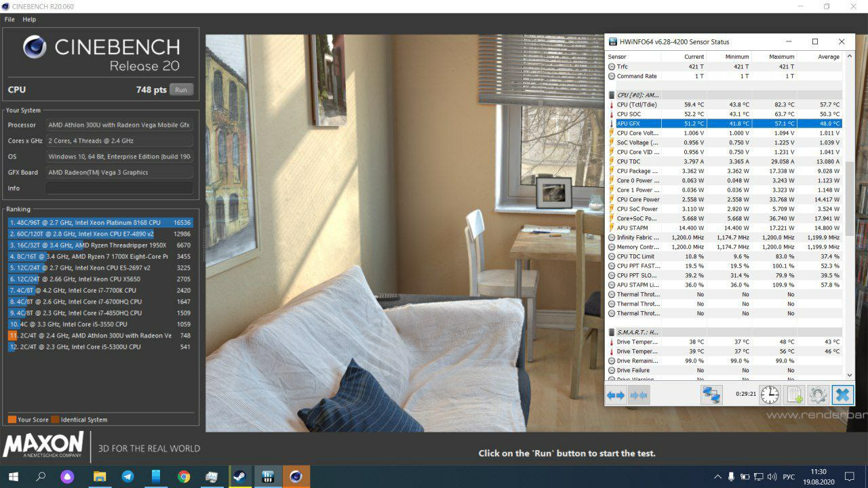Click the Minimum column header in HWiNFO

pyautogui.click(x=729, y=57)
